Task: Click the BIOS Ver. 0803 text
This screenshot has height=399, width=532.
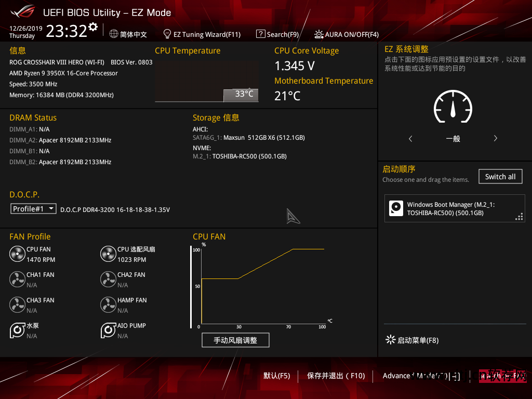Action: [x=131, y=62]
